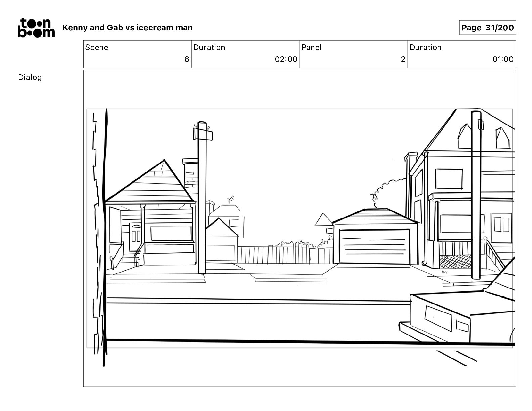Select the title 'Kenny and Gab vs icecream man'
Image resolution: width=532 pixels, height=411 pixels.
click(128, 28)
